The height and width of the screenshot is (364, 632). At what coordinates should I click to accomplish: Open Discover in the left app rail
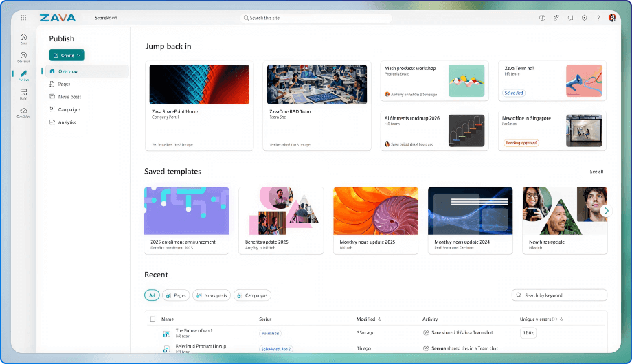tap(23, 57)
